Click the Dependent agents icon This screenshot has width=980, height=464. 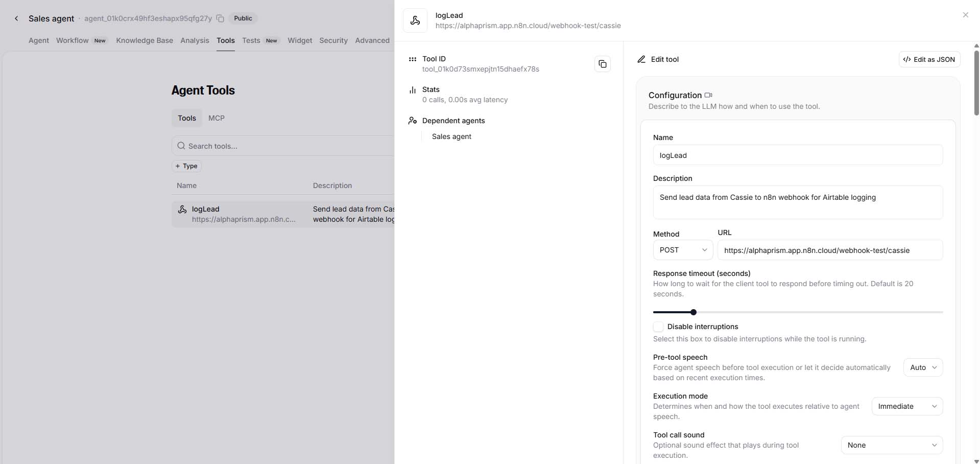tap(413, 121)
